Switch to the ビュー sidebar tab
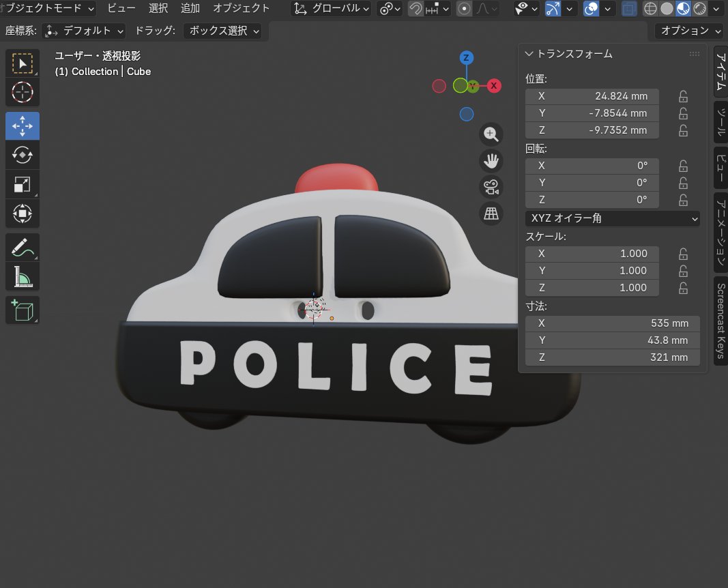Image resolution: width=728 pixels, height=588 pixels. click(720, 168)
